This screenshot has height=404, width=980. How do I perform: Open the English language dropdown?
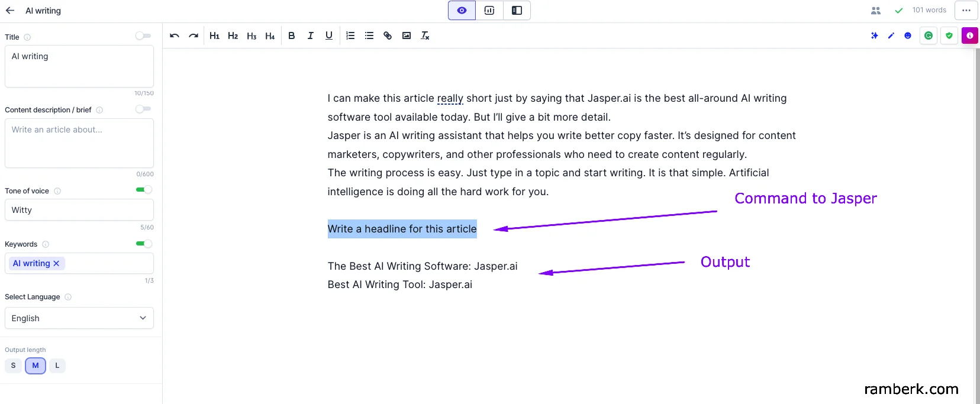[79, 318]
